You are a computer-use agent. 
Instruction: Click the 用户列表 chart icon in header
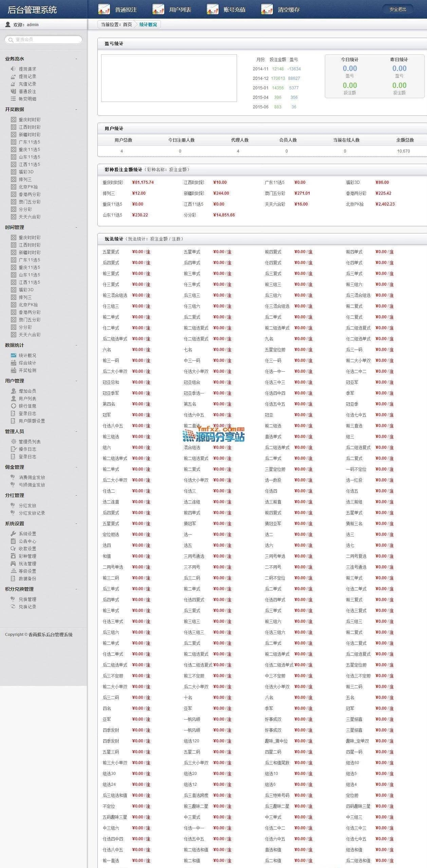[158, 10]
